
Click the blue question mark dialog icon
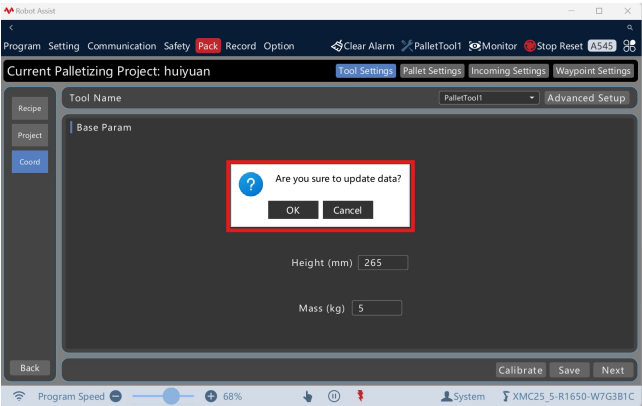pos(251,184)
